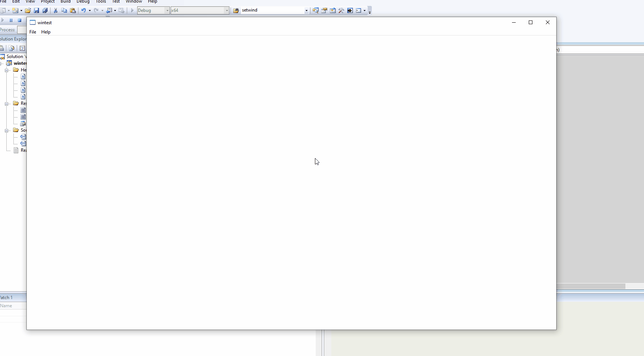The width and height of the screenshot is (644, 356).
Task: Click the Find in Files icon
Action: click(236, 10)
